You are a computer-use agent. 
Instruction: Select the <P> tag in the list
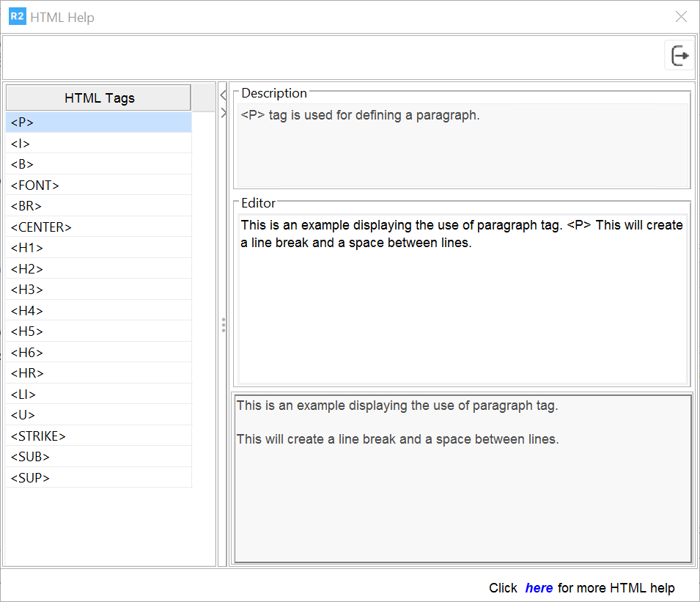98,122
